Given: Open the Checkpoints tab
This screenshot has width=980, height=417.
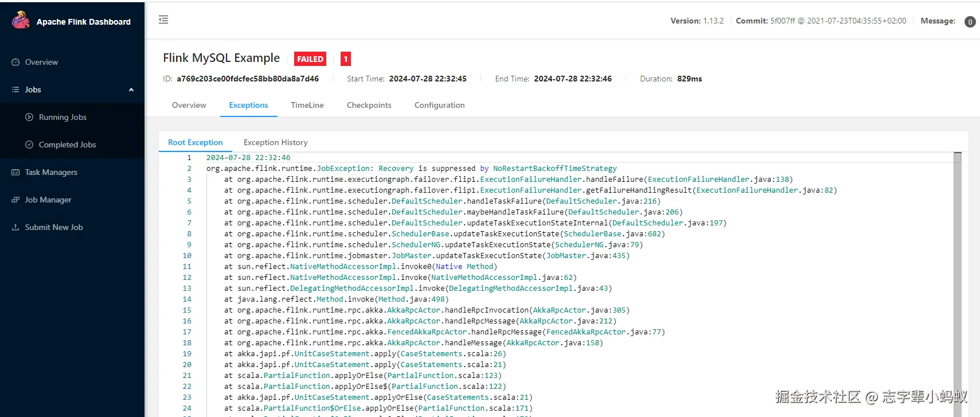Looking at the screenshot, I should tap(369, 105).
